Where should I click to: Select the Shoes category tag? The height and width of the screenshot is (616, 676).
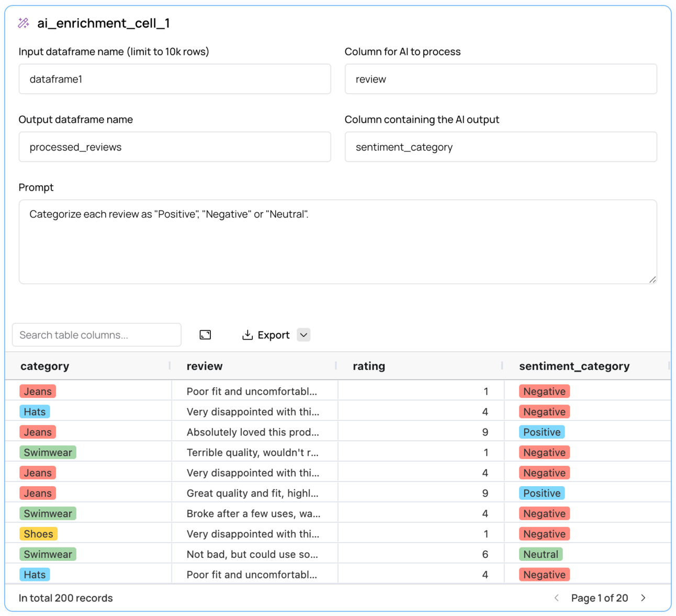click(38, 534)
